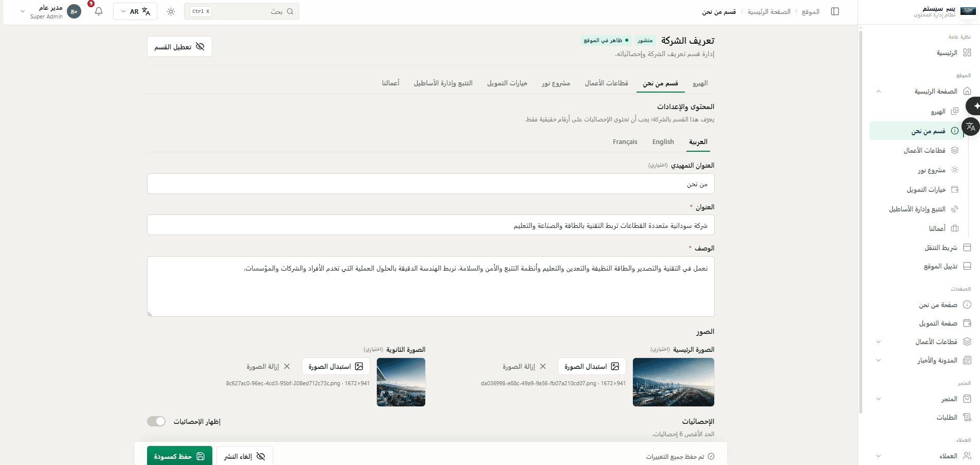Screen dimensions: 980x465
Task: Switch to the خيارات التمويل tab
Action: (x=507, y=83)
